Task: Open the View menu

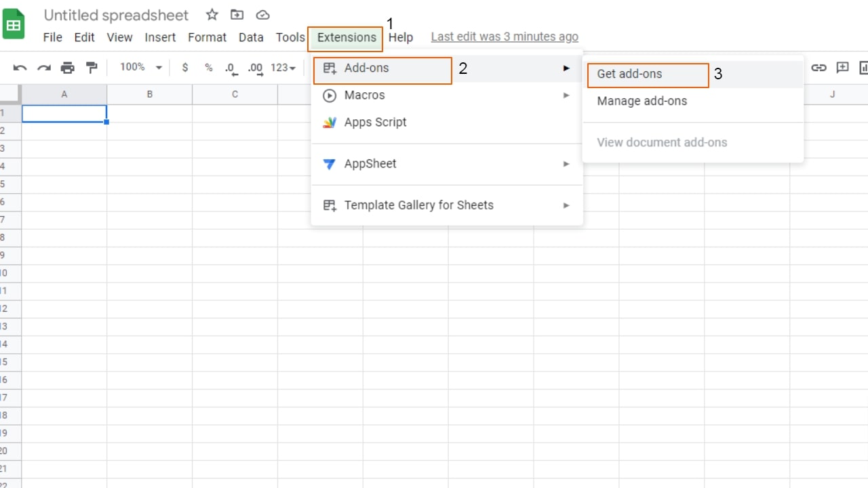Action: [119, 37]
